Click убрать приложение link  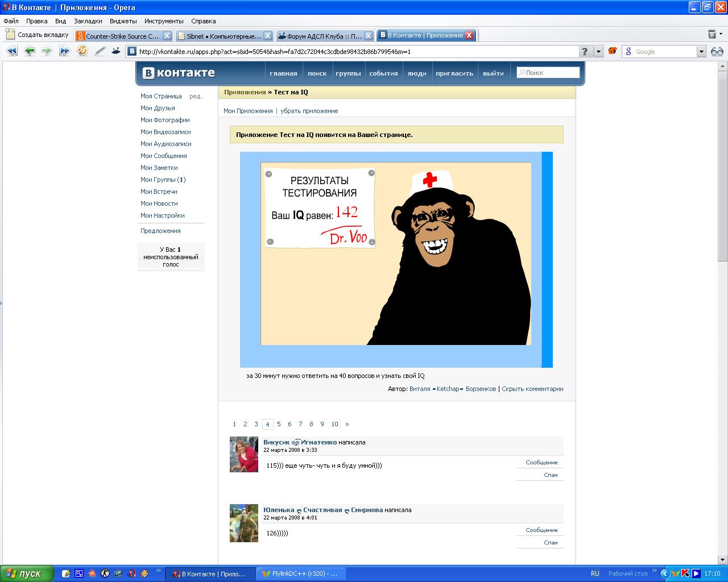(x=309, y=111)
